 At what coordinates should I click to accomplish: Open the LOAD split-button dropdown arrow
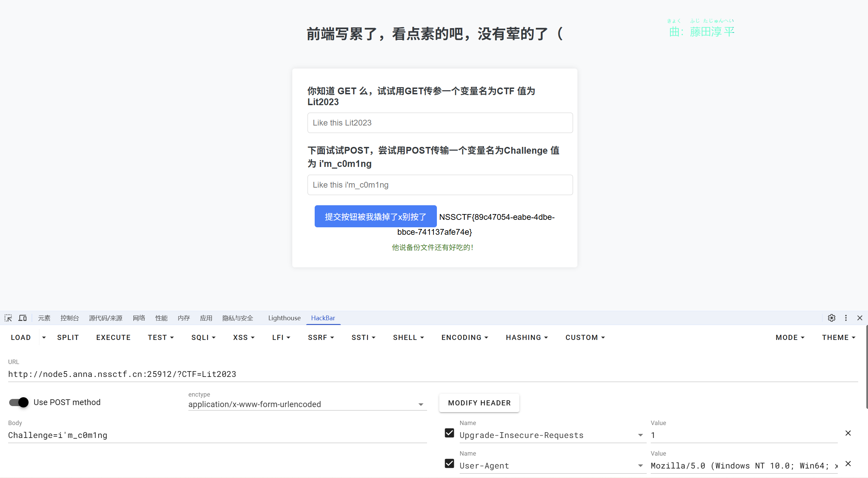(x=44, y=338)
